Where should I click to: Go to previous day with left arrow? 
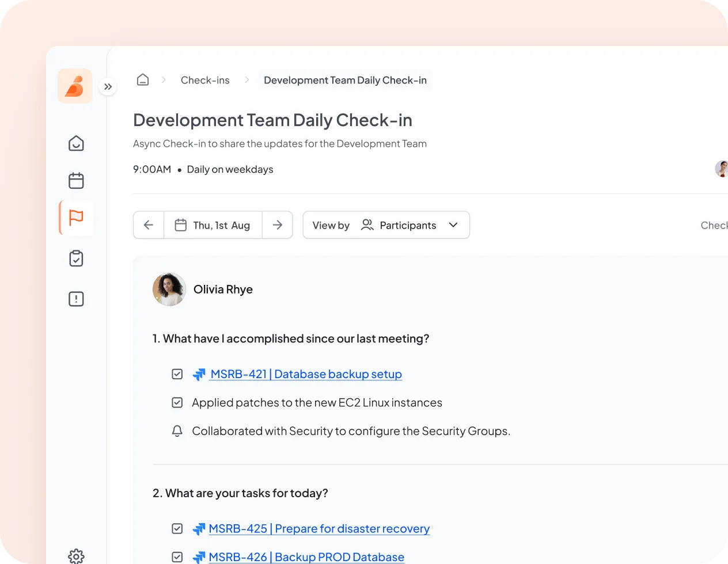coord(149,225)
